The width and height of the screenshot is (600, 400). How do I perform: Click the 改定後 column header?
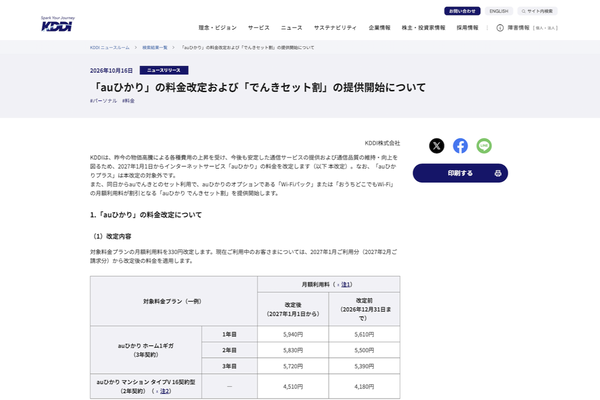(x=293, y=309)
